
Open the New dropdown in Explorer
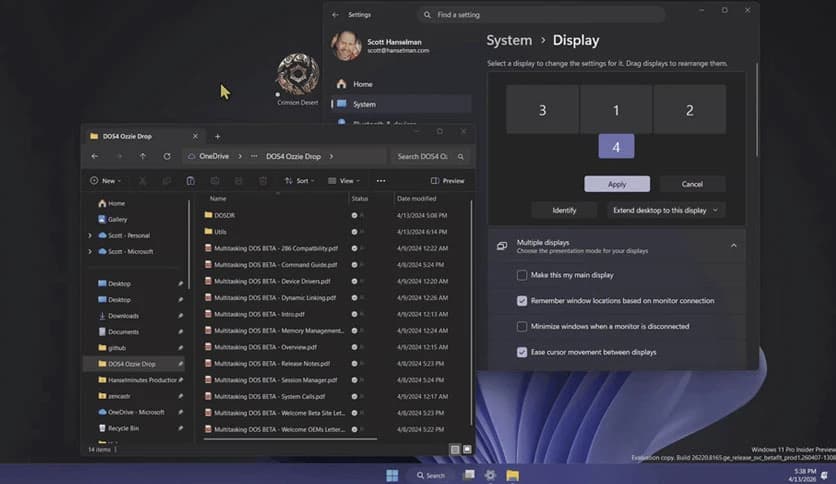(106, 181)
